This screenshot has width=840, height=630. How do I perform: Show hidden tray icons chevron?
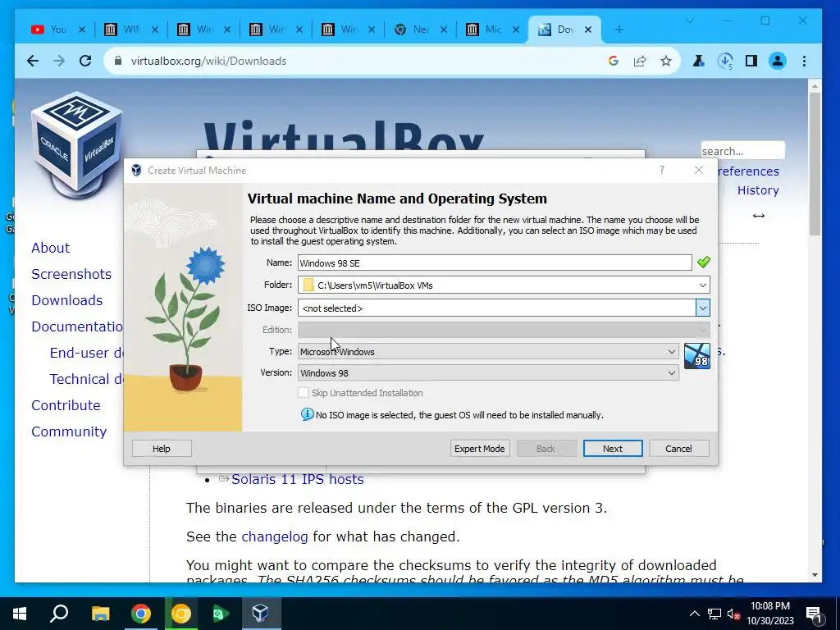click(x=694, y=614)
